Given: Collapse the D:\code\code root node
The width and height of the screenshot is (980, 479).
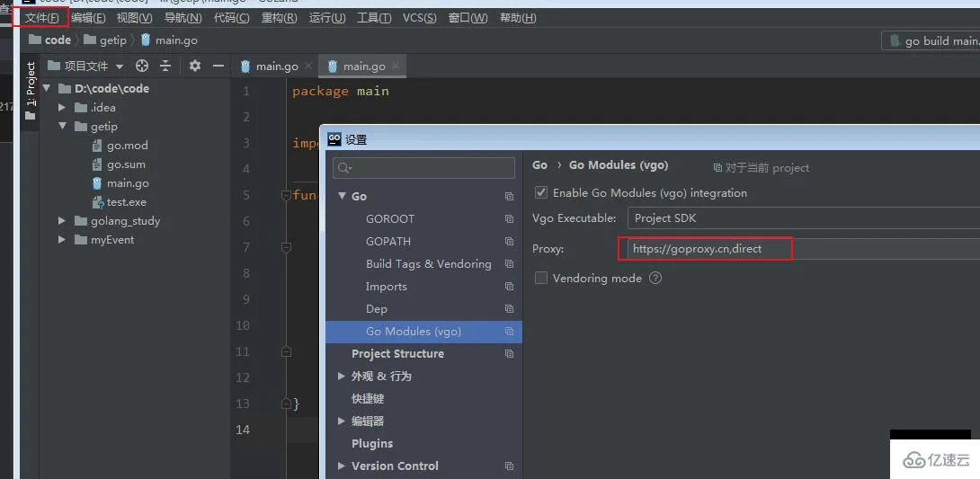Looking at the screenshot, I should [x=46, y=89].
